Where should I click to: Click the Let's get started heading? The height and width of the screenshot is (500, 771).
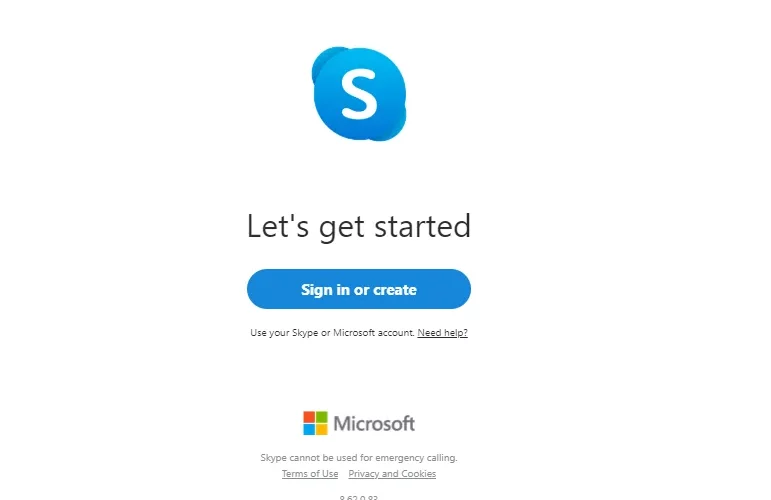pos(359,227)
